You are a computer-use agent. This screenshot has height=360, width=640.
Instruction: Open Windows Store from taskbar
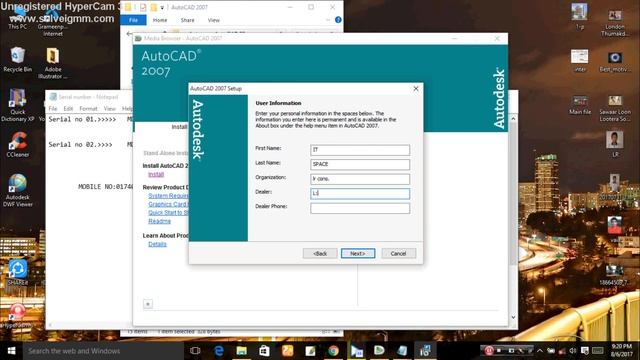click(264, 351)
